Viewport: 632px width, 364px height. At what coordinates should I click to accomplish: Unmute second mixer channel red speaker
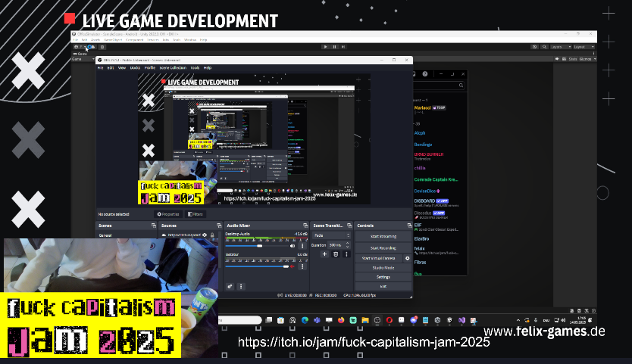click(x=293, y=266)
